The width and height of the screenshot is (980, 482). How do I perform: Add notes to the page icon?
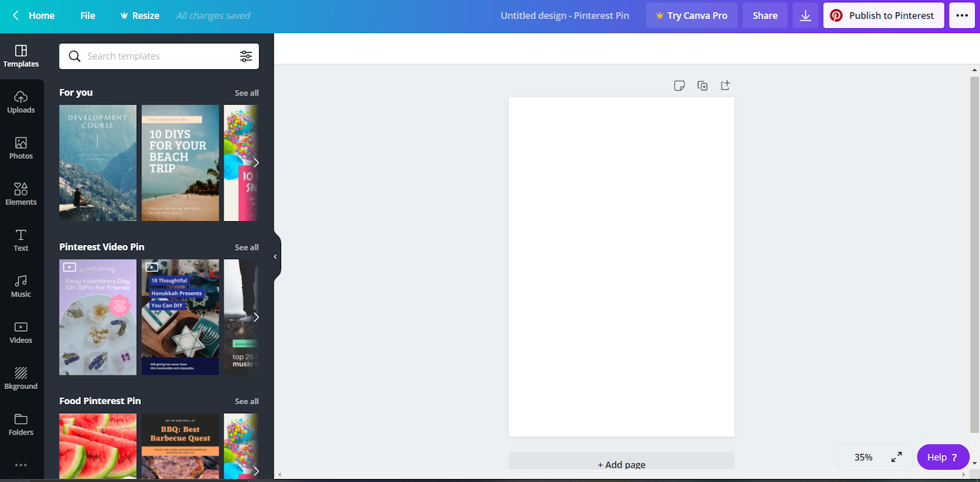point(679,86)
